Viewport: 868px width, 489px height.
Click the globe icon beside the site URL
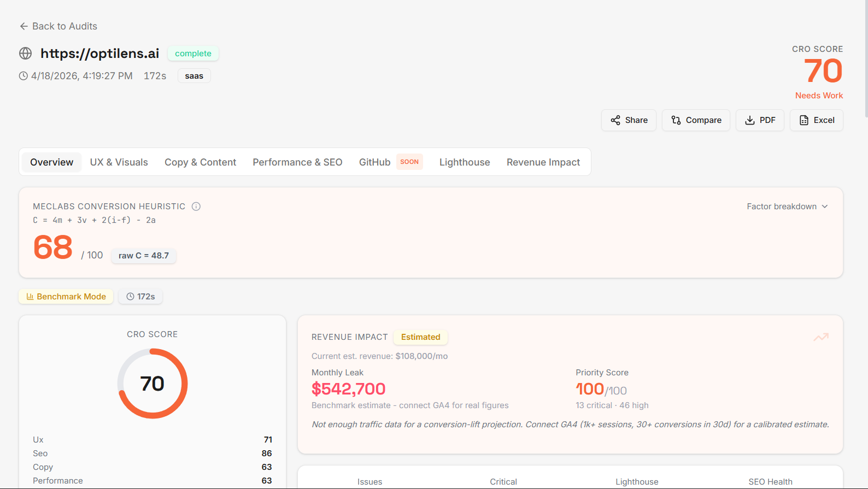tap(25, 53)
